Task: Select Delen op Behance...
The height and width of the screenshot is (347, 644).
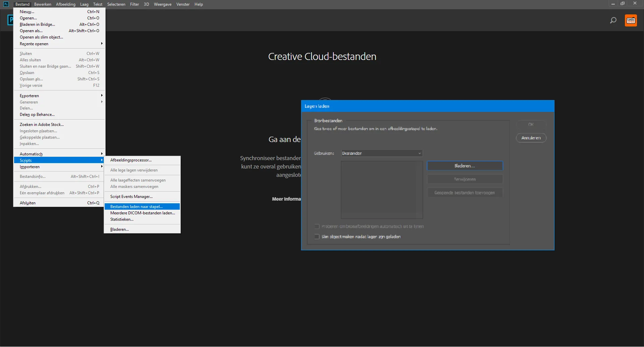Action: [x=59, y=115]
